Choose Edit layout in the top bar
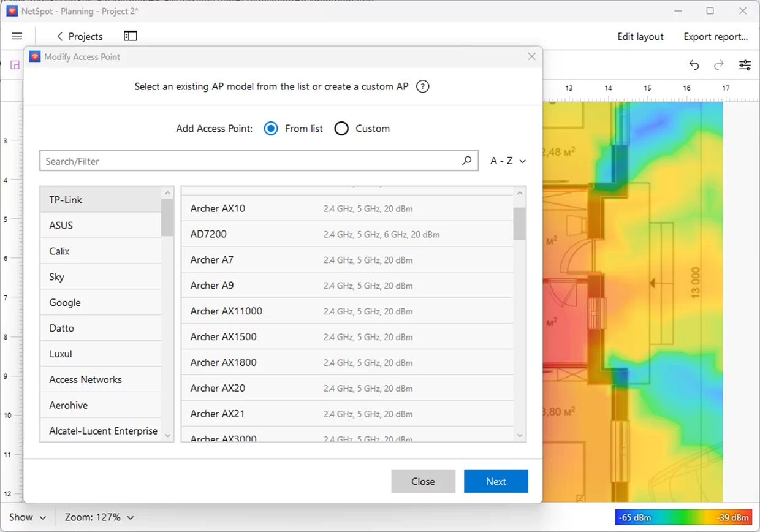Image resolution: width=760 pixels, height=532 pixels. pos(640,36)
